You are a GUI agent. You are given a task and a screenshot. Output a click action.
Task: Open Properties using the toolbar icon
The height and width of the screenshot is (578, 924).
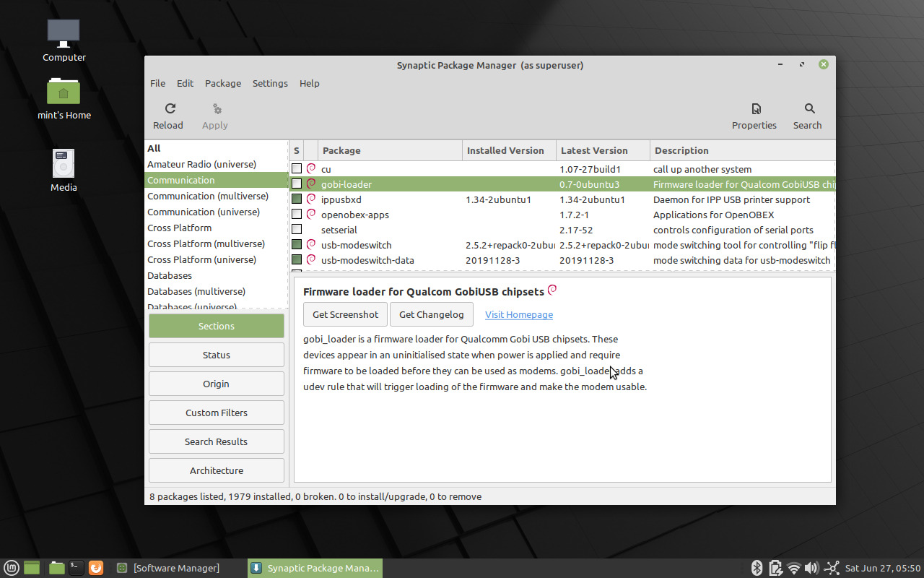754,116
